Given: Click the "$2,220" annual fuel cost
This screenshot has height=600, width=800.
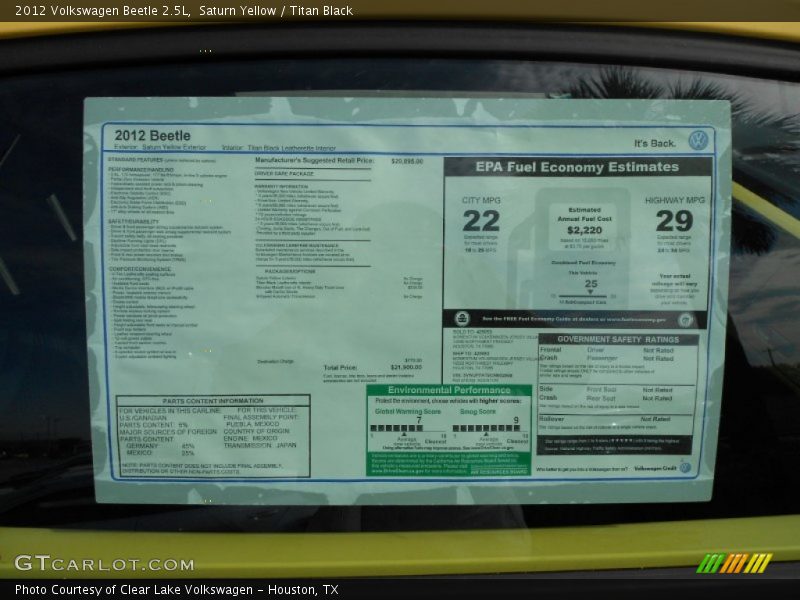Looking at the screenshot, I should pos(585,230).
